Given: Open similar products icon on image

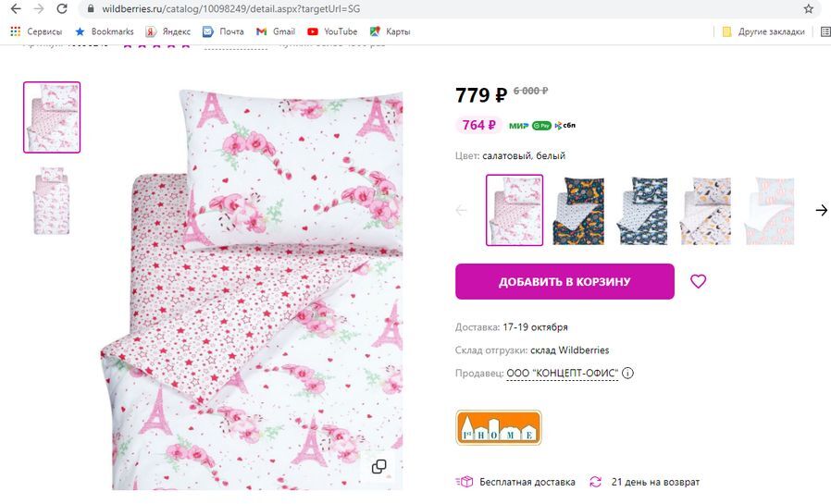Looking at the screenshot, I should 378,466.
